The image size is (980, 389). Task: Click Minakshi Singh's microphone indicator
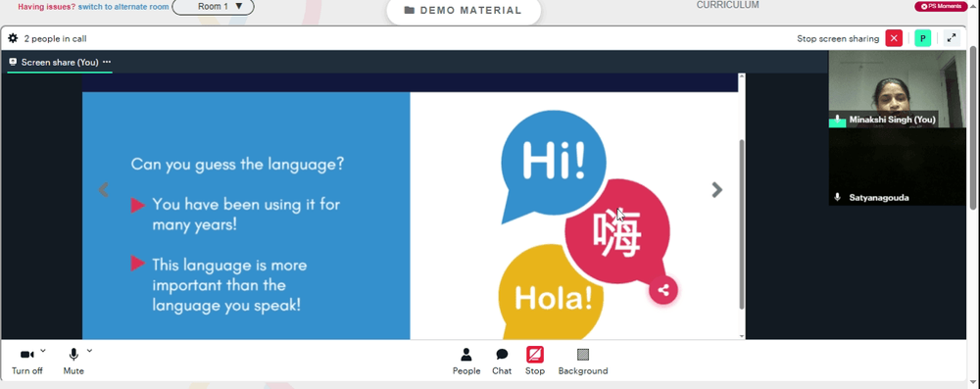[x=838, y=120]
